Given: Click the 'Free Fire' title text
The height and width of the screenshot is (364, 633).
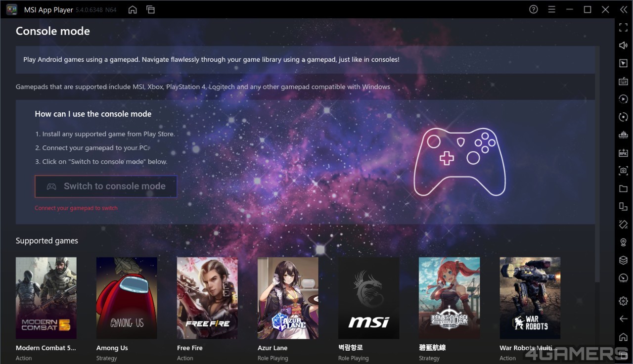Looking at the screenshot, I should [190, 348].
